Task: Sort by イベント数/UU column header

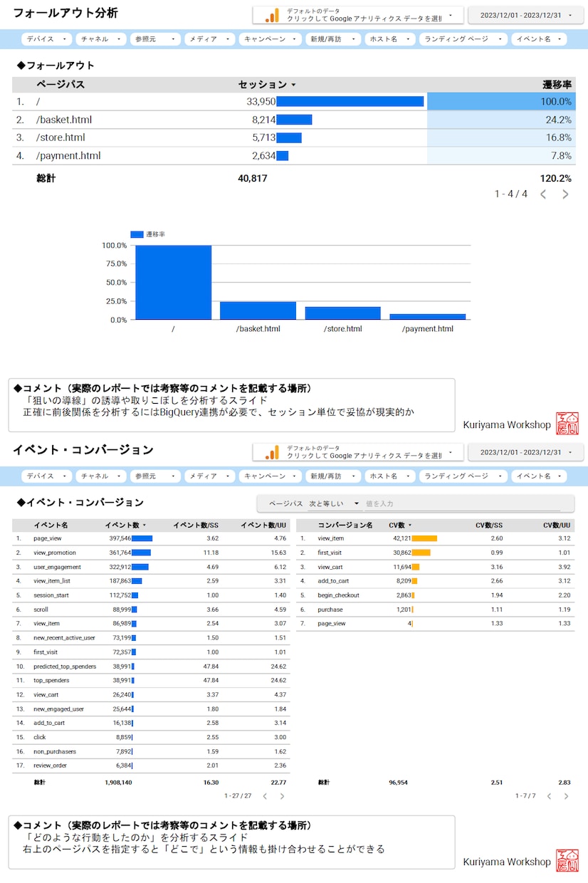Action: tap(263, 526)
